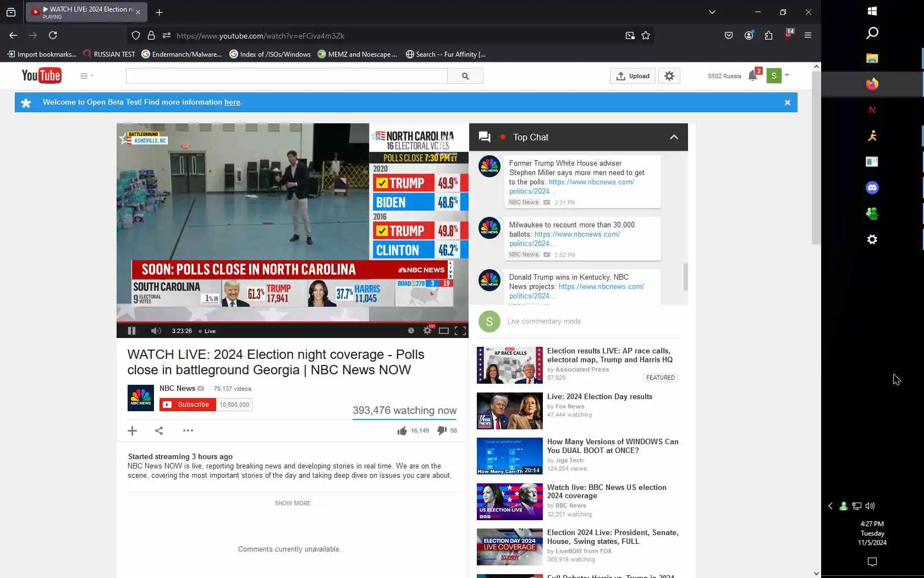Open YouTube settings gear button

(x=669, y=76)
